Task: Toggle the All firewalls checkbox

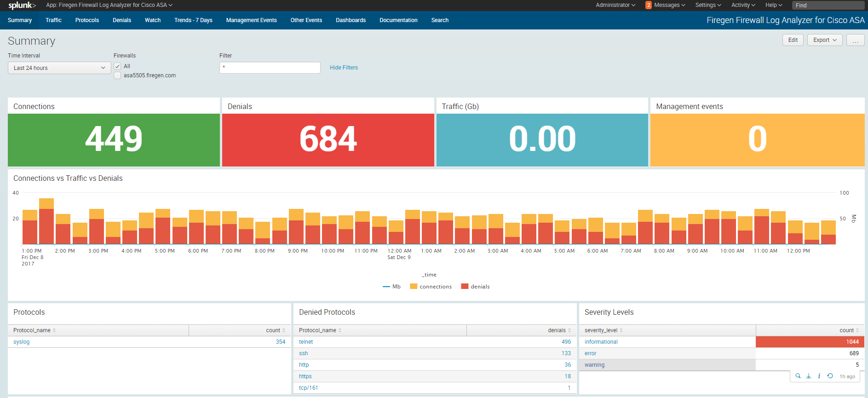Action: 117,66
